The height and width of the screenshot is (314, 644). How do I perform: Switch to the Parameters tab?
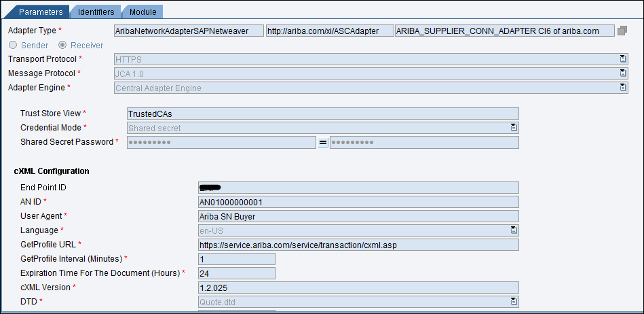pos(41,12)
